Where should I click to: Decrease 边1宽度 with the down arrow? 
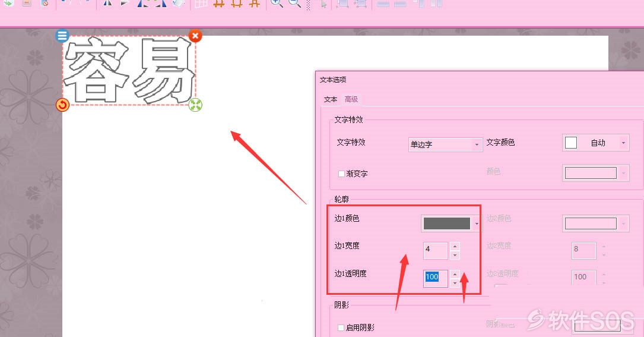click(x=455, y=255)
